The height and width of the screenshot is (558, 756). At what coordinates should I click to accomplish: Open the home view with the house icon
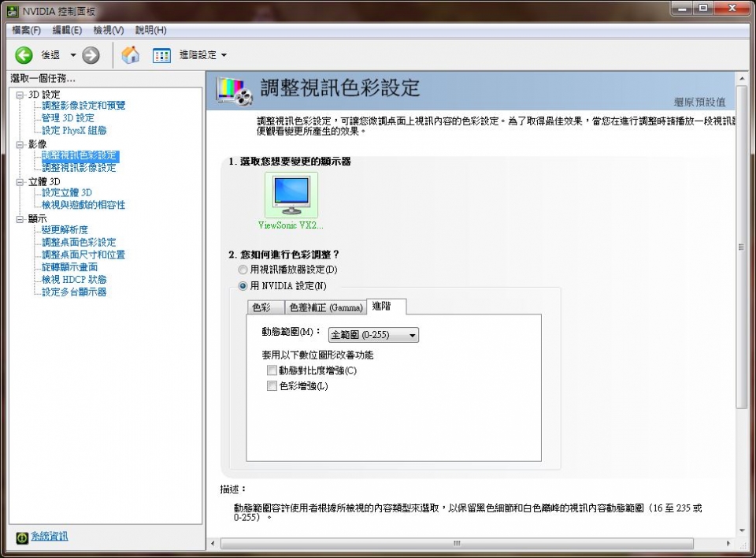click(x=131, y=55)
